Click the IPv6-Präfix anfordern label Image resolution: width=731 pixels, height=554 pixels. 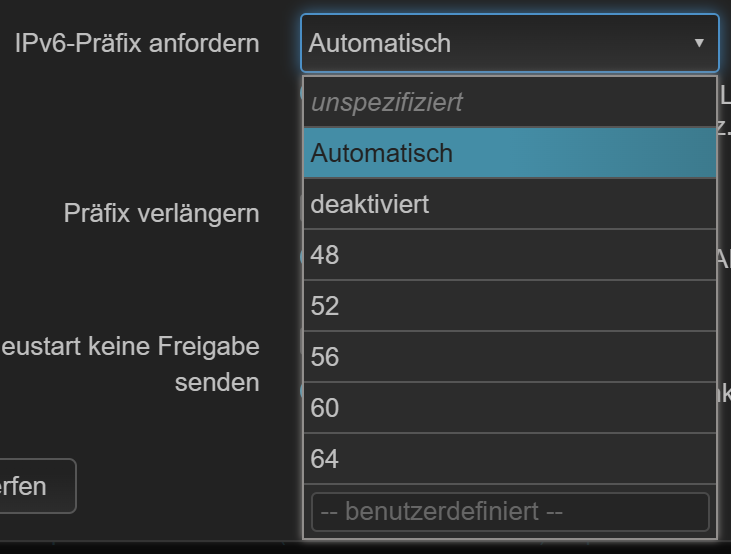[137, 43]
